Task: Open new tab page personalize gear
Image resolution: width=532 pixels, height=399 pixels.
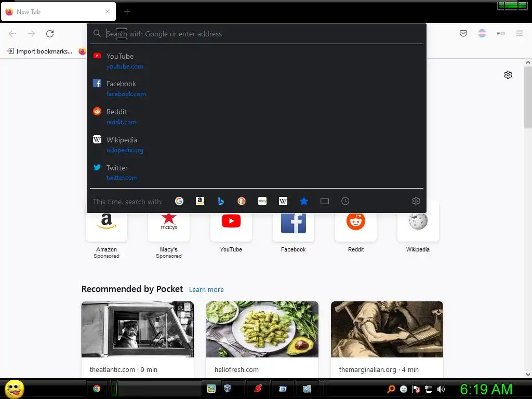Action: (x=508, y=75)
